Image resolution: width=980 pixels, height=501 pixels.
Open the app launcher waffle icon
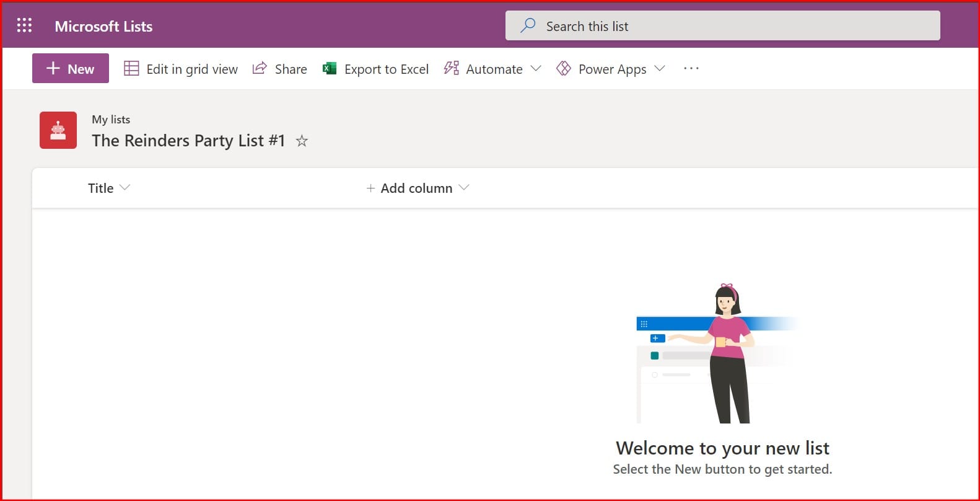24,25
